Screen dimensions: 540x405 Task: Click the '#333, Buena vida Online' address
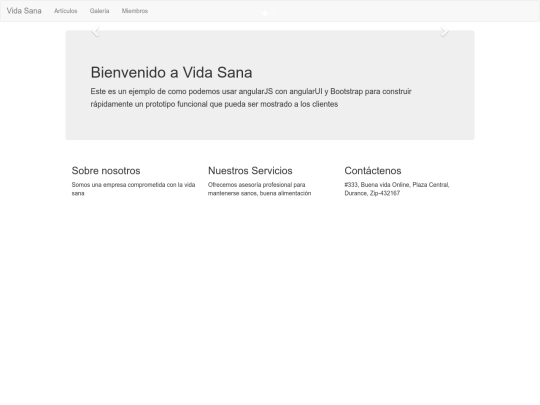(x=397, y=189)
